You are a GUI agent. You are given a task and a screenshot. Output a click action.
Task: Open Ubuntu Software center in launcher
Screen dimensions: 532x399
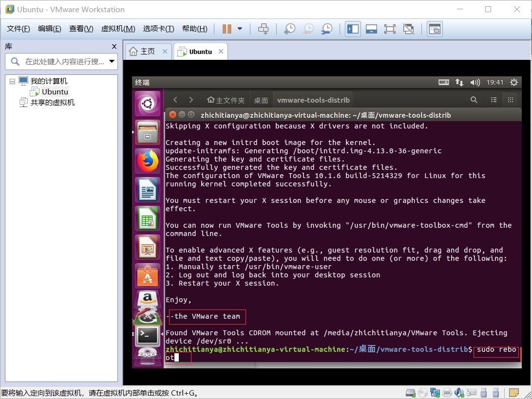(x=148, y=276)
